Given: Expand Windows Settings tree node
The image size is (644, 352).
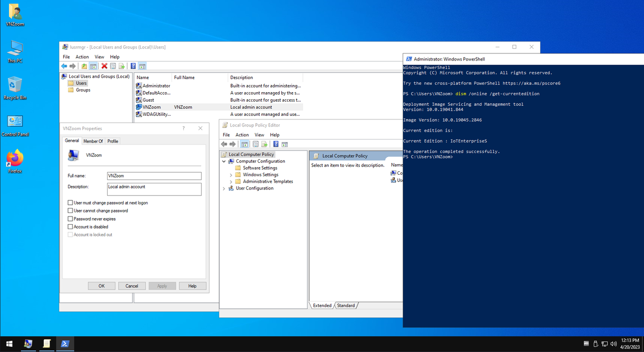Looking at the screenshot, I should (231, 175).
